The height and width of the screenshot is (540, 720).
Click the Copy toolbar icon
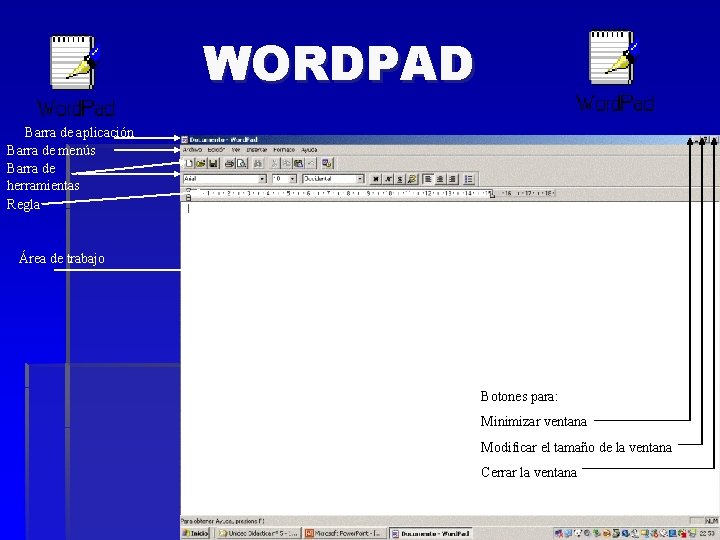click(x=286, y=163)
